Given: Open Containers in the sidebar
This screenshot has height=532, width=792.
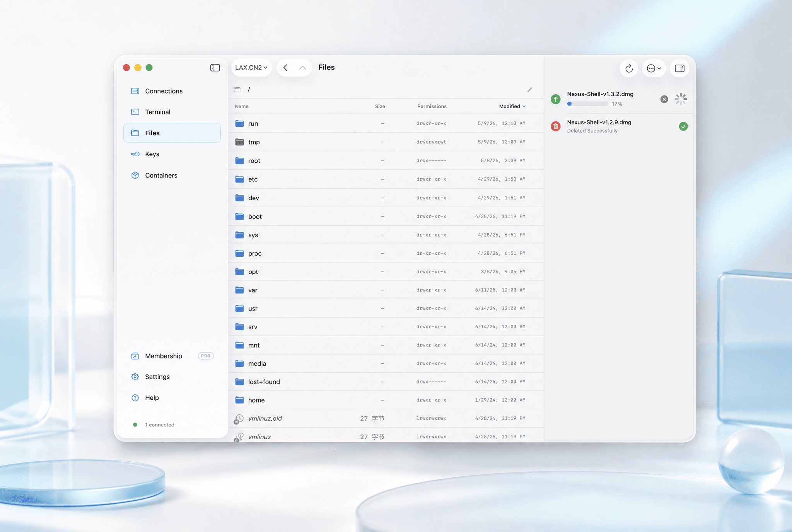Looking at the screenshot, I should [x=172, y=175].
